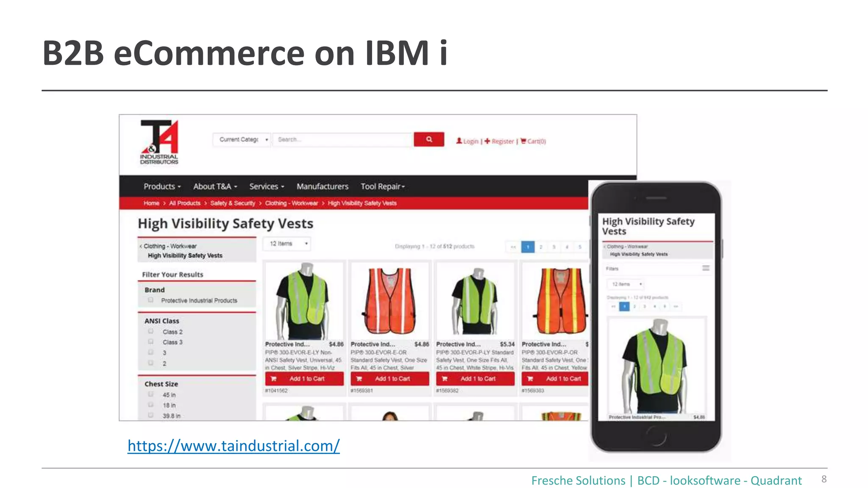The image size is (868, 488).
Task: Open the phone's Filters hamburger menu icon
Action: (706, 268)
